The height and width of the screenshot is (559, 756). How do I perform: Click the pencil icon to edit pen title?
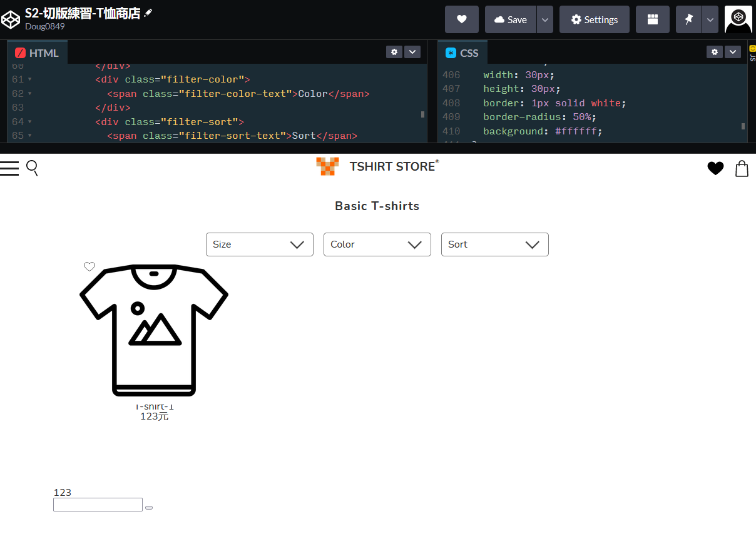pos(148,13)
